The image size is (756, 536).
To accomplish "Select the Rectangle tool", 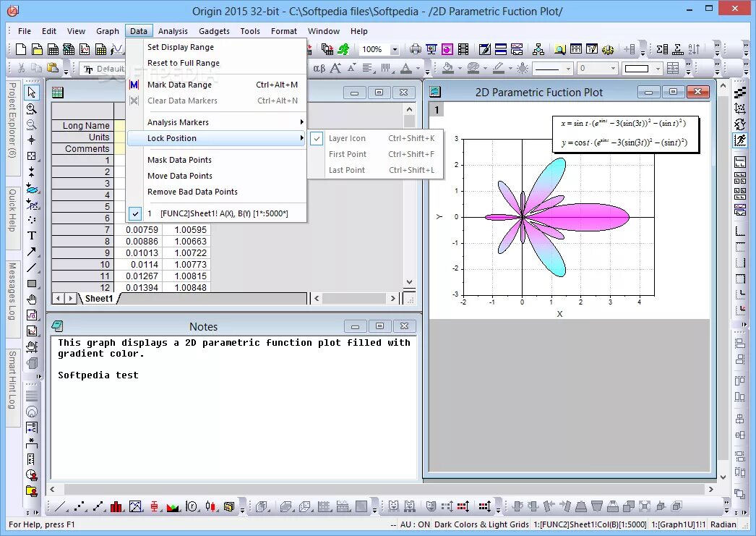I will pyautogui.click(x=31, y=284).
